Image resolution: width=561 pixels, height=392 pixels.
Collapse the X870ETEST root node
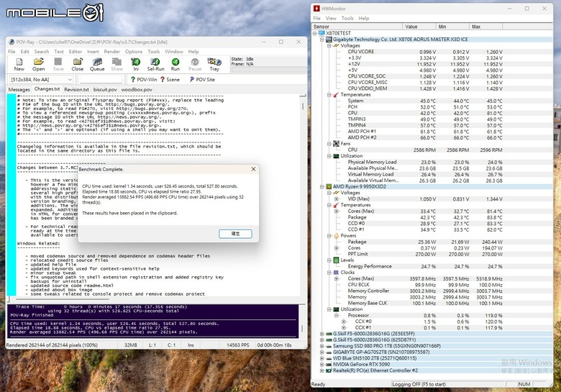(x=315, y=33)
